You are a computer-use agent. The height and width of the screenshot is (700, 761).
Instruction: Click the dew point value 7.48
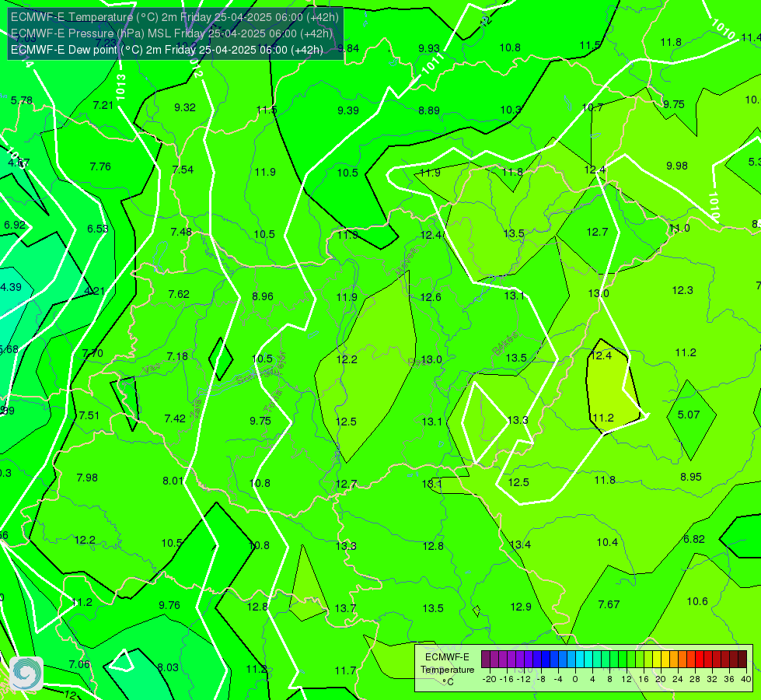182,232
